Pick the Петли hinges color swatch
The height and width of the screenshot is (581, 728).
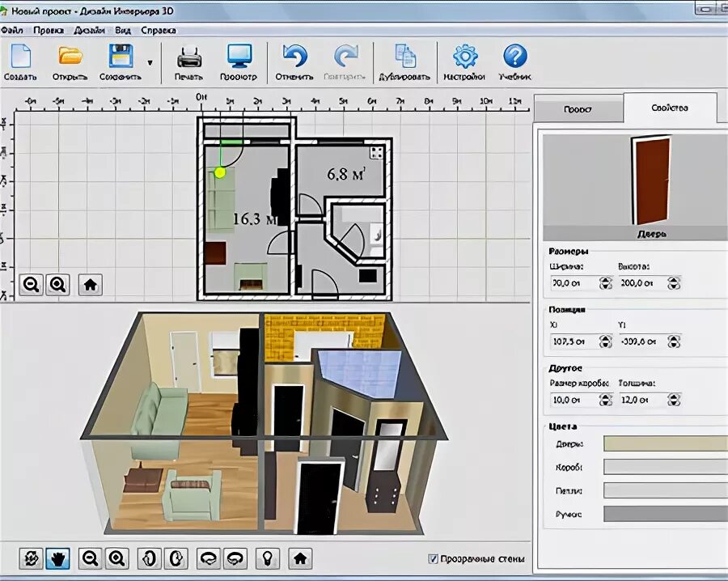(x=666, y=490)
